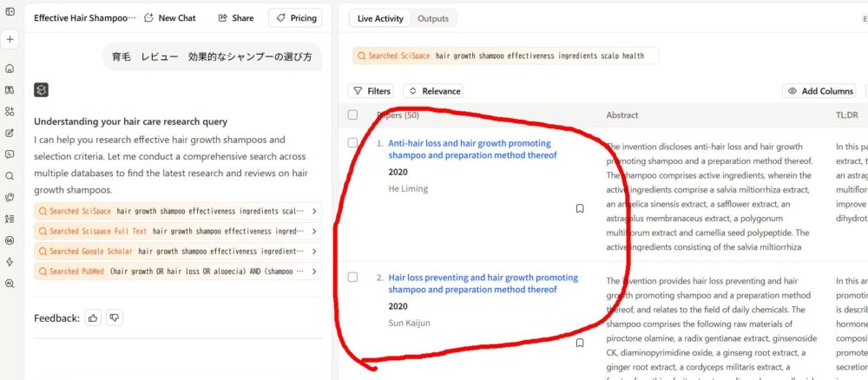
Task: Click the magnifier search icon in sidebar
Action: (x=10, y=175)
